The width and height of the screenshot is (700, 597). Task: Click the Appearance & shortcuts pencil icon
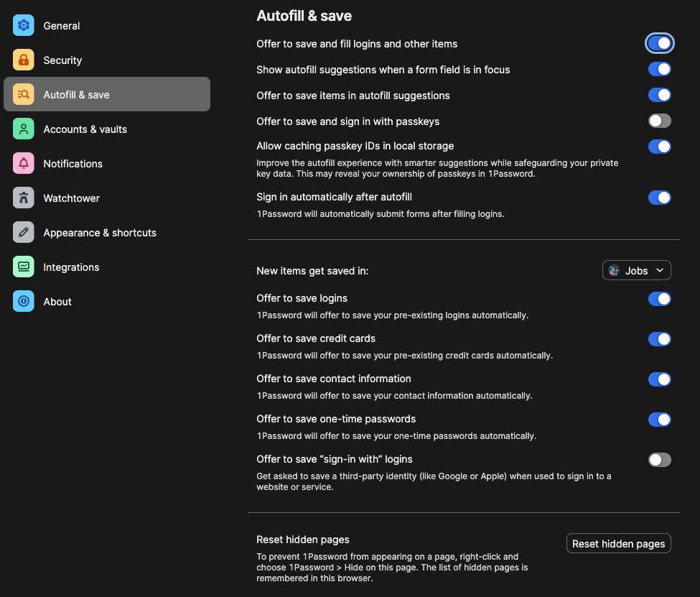pyautogui.click(x=24, y=233)
